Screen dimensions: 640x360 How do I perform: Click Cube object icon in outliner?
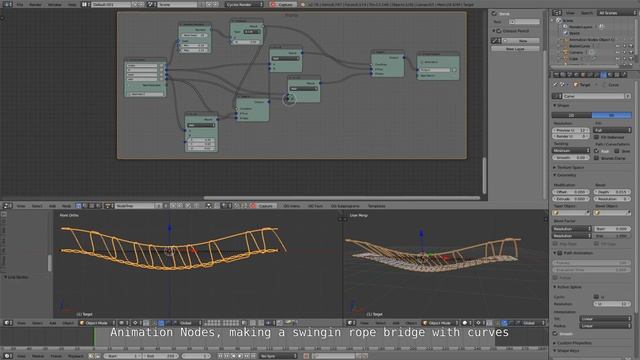click(566, 59)
